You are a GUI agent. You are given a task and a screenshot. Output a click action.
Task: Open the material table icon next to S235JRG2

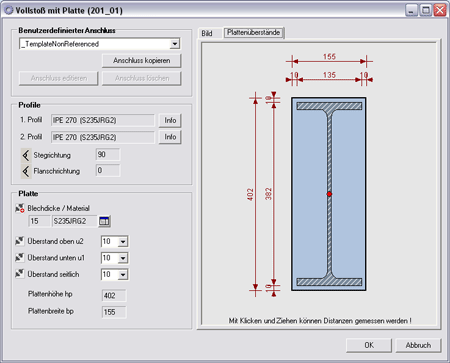pos(104,221)
